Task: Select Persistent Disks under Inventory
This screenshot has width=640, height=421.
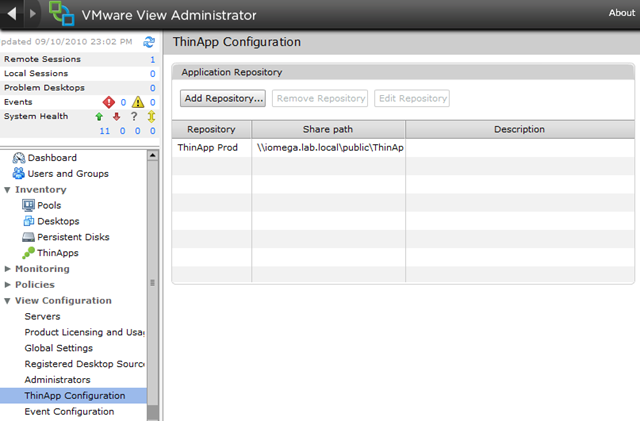Action: 73,237
